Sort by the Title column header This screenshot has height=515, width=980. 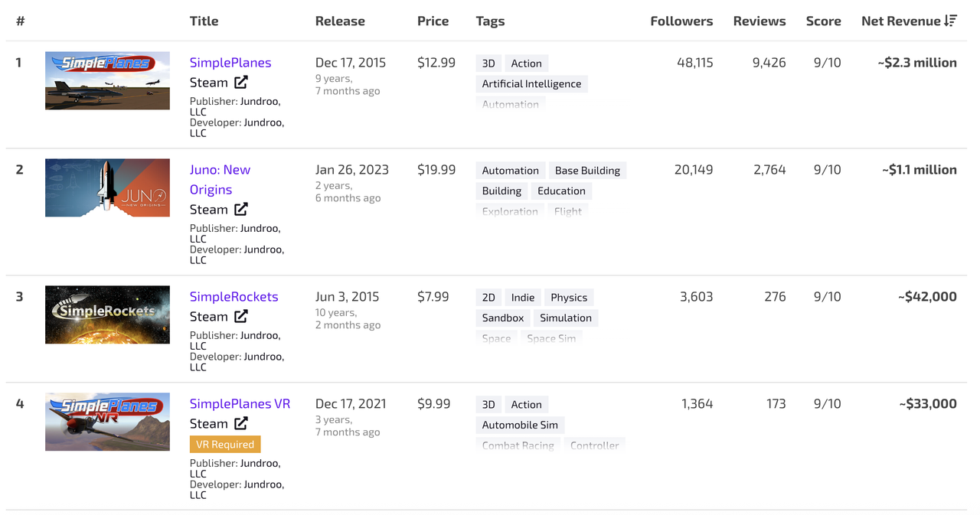click(204, 21)
